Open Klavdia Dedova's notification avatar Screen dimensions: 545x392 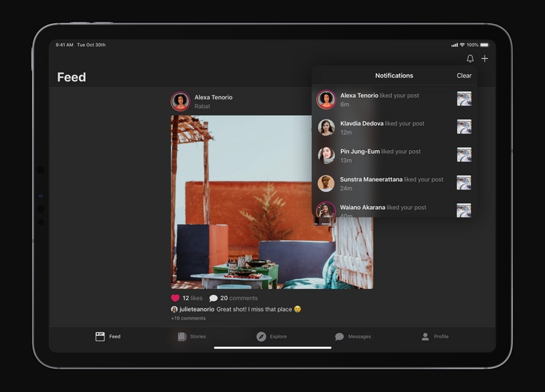click(326, 128)
